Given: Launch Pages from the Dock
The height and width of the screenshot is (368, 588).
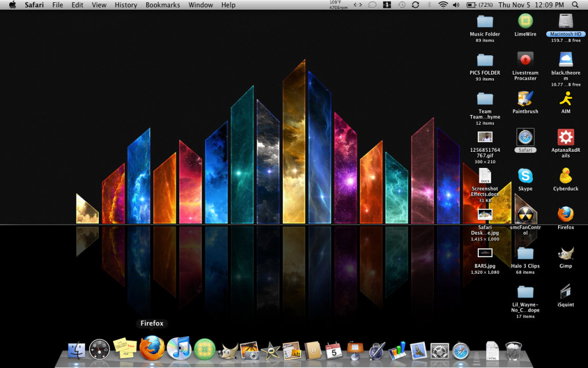Looking at the screenshot, I should [376, 351].
